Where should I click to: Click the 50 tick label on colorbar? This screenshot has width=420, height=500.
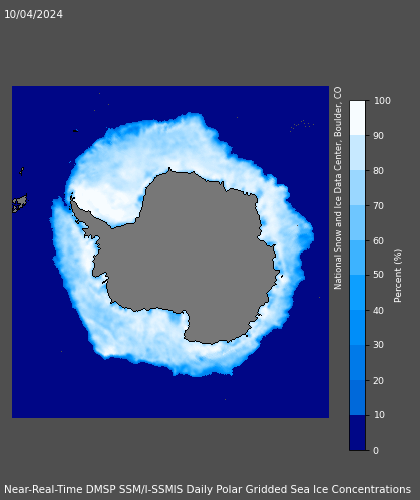(x=378, y=275)
